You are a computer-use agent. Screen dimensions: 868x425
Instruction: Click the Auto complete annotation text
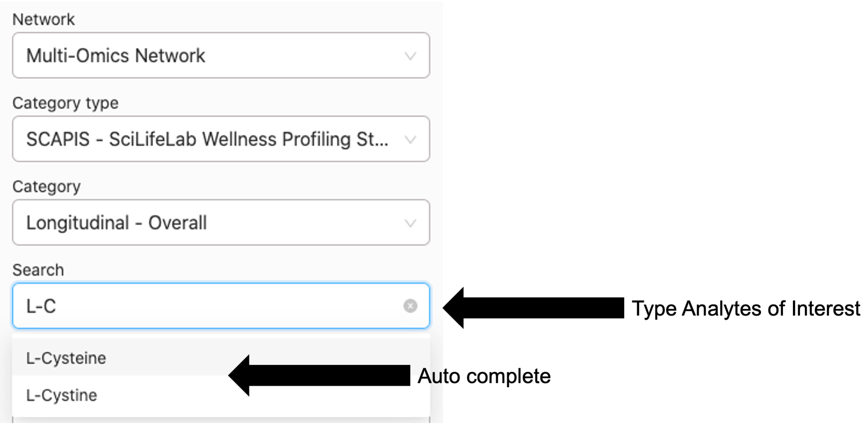[x=484, y=376]
